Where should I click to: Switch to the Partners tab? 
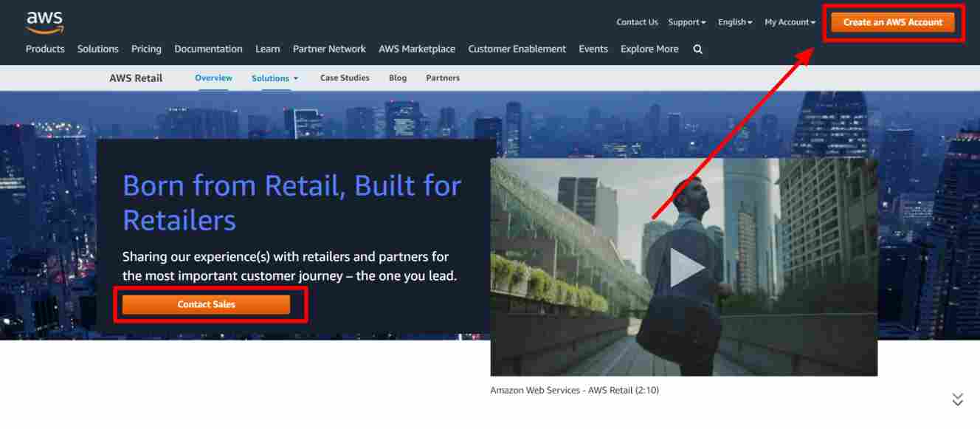(443, 78)
